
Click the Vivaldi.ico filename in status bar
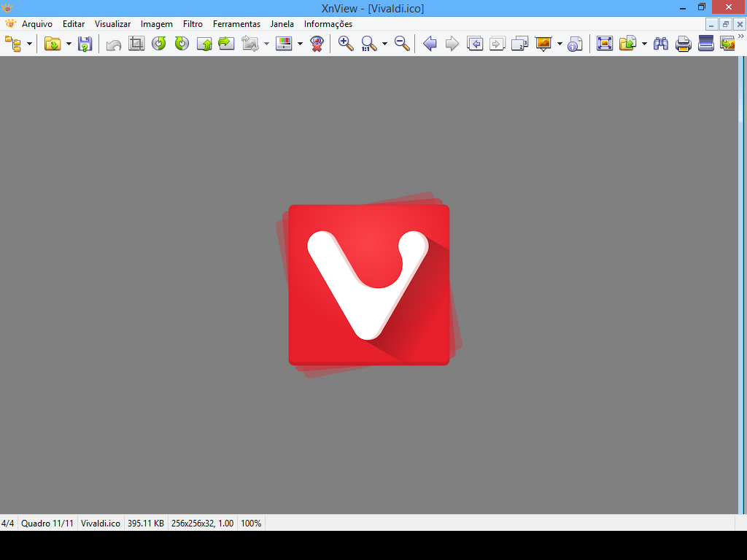101,524
